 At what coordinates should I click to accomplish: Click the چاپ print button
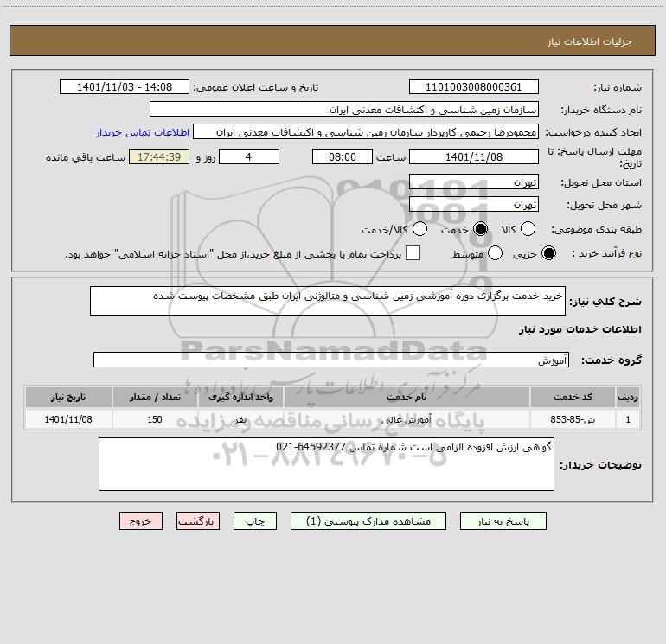pyautogui.click(x=255, y=521)
